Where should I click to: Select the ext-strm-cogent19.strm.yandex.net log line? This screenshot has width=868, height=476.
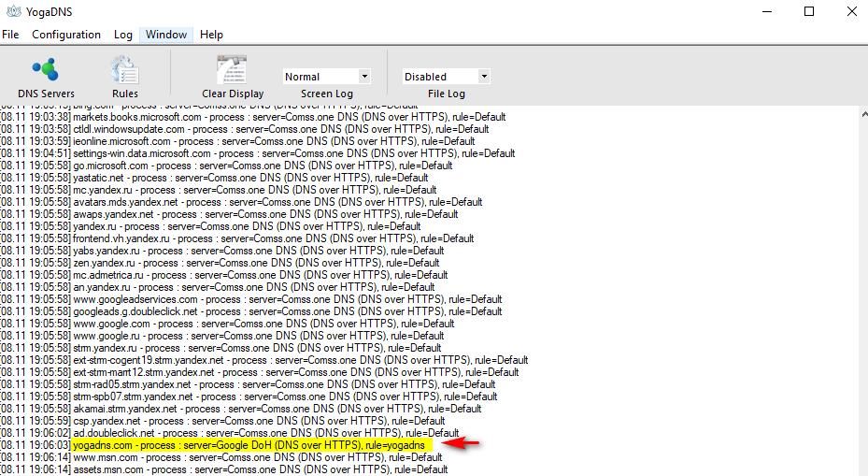(264, 361)
